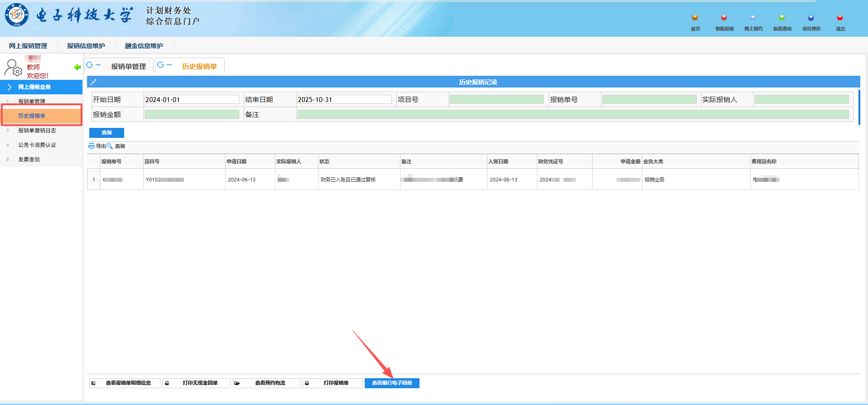
Task: Select 公务卡消费认证 in the sidebar
Action: [x=37, y=145]
